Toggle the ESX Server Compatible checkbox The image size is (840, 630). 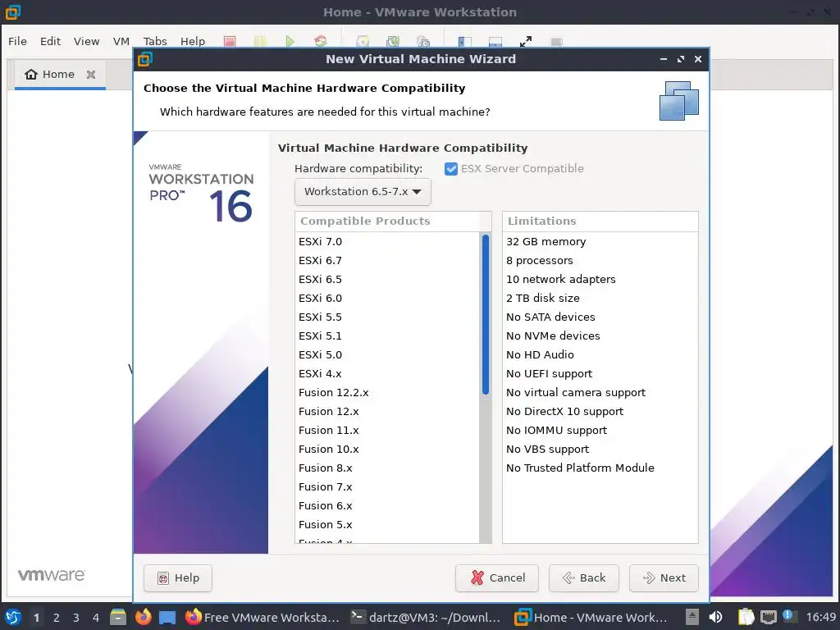[451, 169]
